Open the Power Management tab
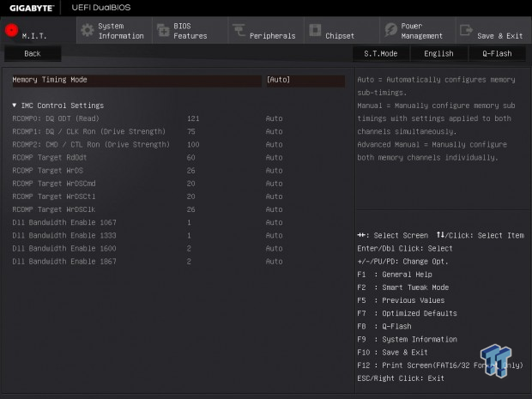532x399 pixels. [417, 31]
